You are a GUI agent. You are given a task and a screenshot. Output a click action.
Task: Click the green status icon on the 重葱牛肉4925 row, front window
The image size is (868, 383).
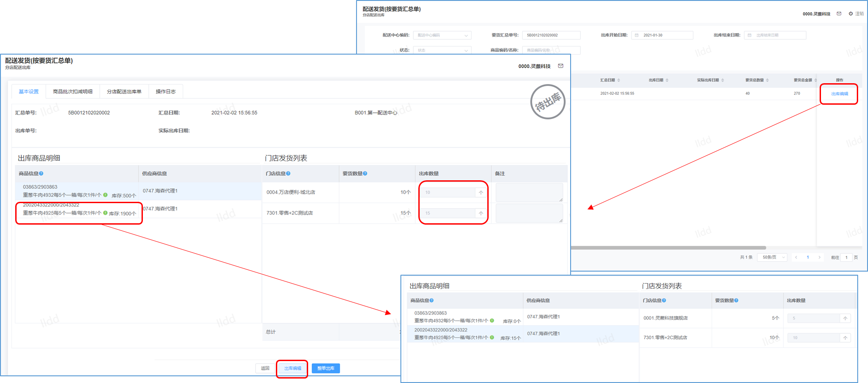105,213
